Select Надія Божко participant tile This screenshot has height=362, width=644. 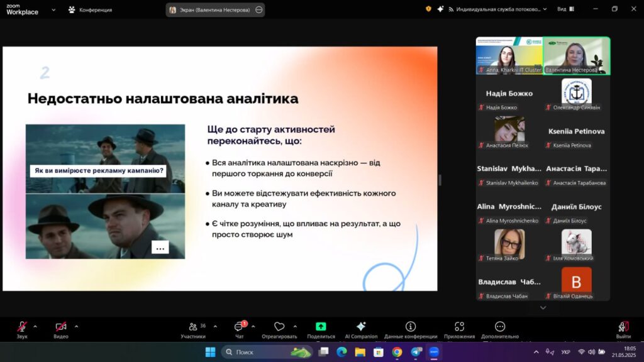(509, 94)
